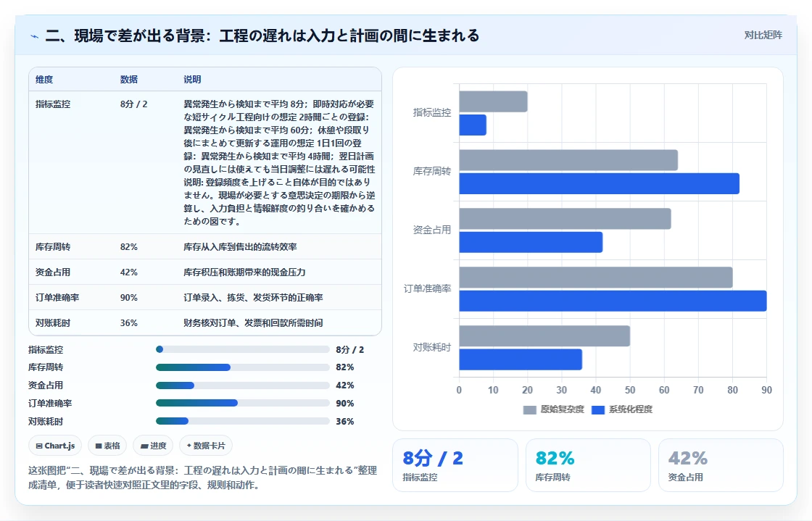Click the blue 指标监控 chart bar
The width and height of the screenshot is (812, 521).
473,125
